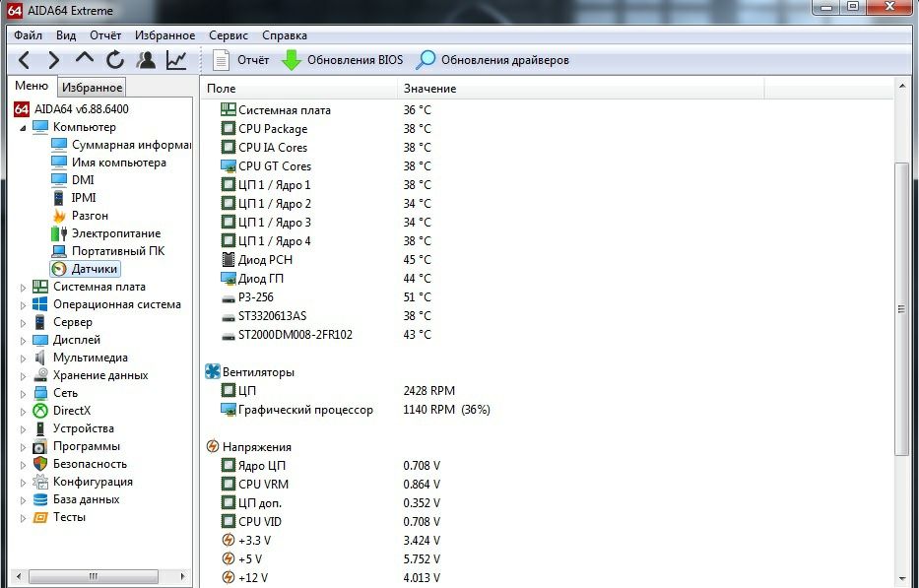Click the Напряжения section header
Viewport: 919px width, 588px height.
248,447
